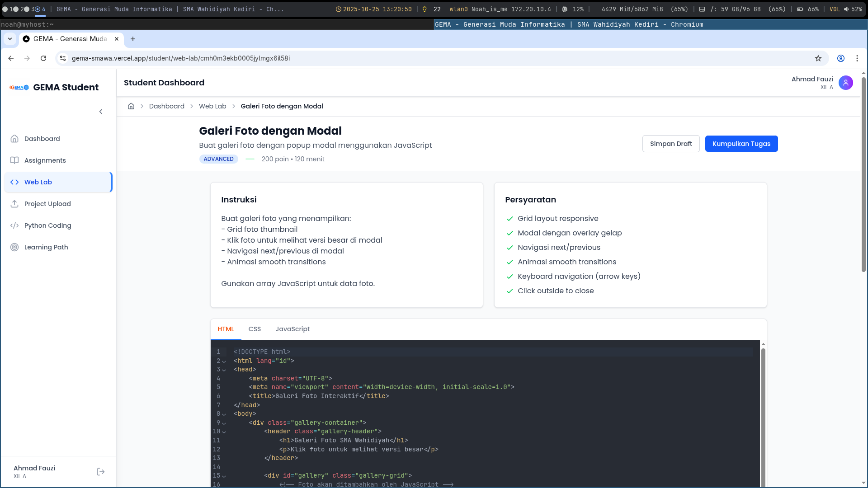Screen dimensions: 868x488
Task: Click the purple user avatar icon
Action: [x=845, y=83]
